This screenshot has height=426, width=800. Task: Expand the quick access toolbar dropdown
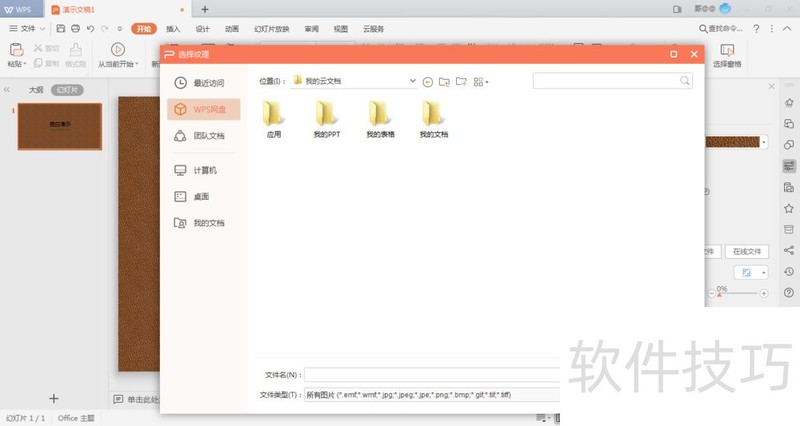coord(120,29)
